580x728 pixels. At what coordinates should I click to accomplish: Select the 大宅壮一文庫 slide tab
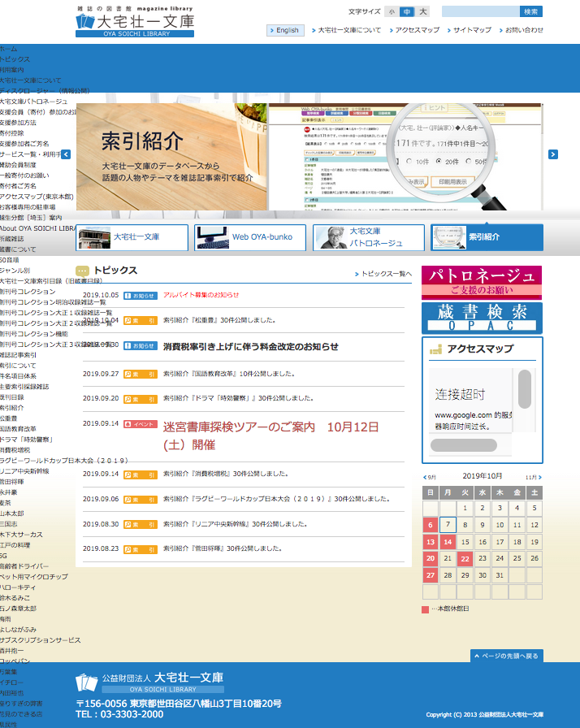132,237
